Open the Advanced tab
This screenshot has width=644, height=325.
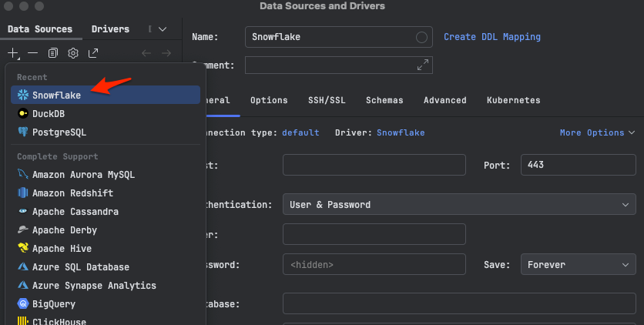click(x=444, y=100)
